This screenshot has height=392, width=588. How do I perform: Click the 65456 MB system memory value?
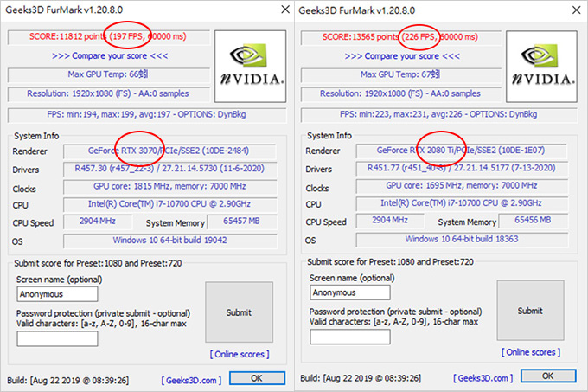coord(533,220)
